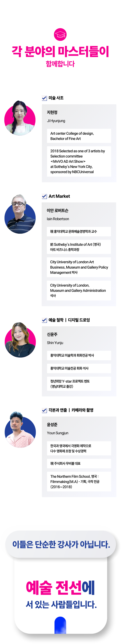Screen dimensions: 121x644
Task: Toggle the 예술 철학 | 디지털 드로잉 checkbox
Action: click(44, 320)
